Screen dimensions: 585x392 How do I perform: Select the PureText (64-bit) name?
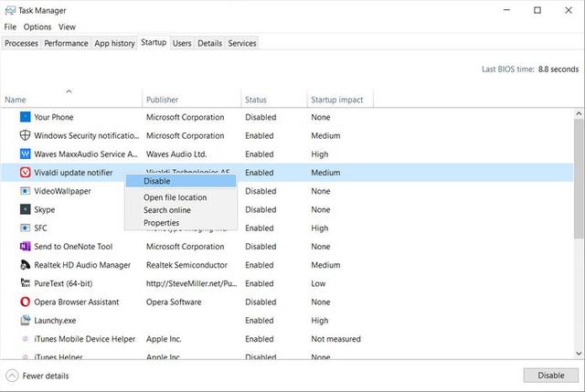click(x=63, y=283)
